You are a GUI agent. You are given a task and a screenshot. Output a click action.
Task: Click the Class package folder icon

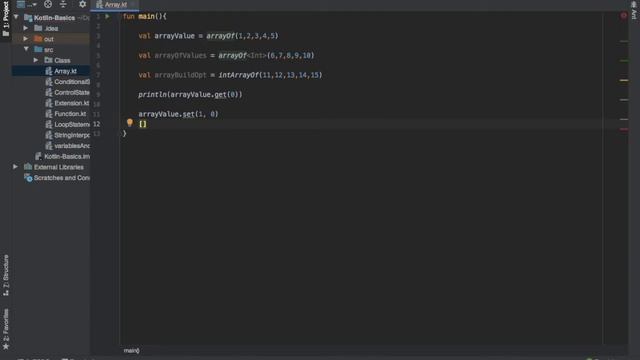pyautogui.click(x=48, y=60)
